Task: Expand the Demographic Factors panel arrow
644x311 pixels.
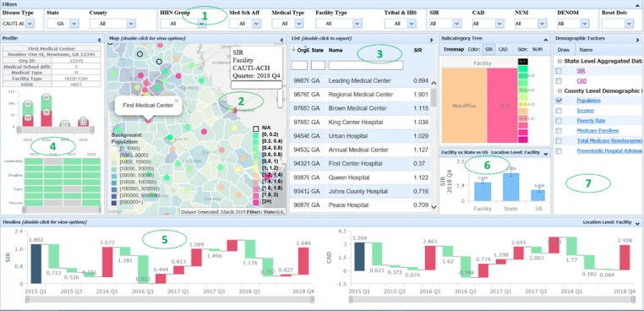Action: click(637, 40)
